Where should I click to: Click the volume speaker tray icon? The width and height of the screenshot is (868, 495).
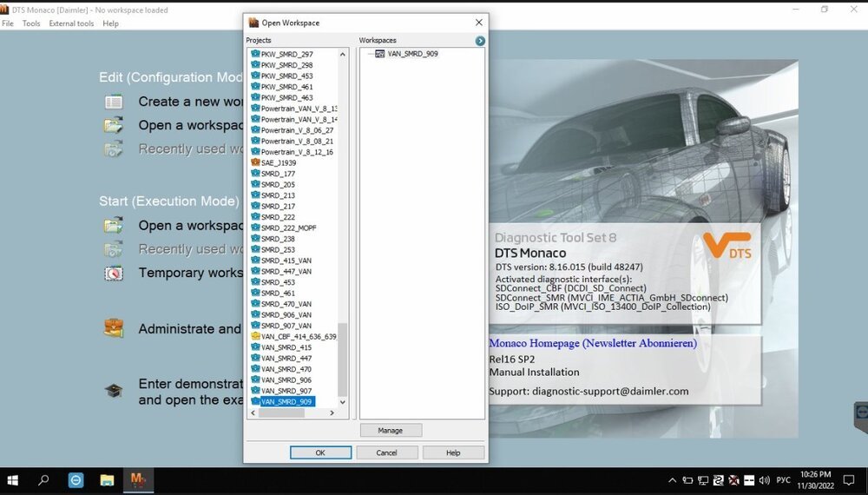point(765,479)
